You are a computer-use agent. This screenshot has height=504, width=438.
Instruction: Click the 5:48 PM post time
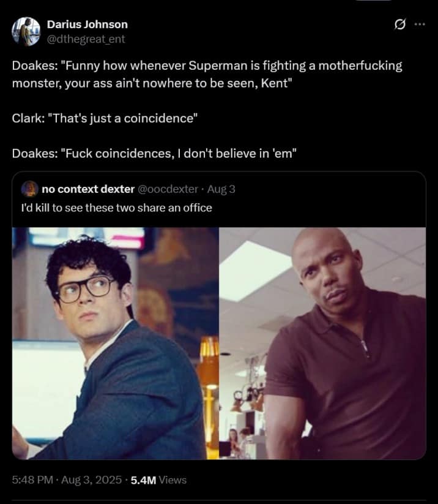pos(32,480)
